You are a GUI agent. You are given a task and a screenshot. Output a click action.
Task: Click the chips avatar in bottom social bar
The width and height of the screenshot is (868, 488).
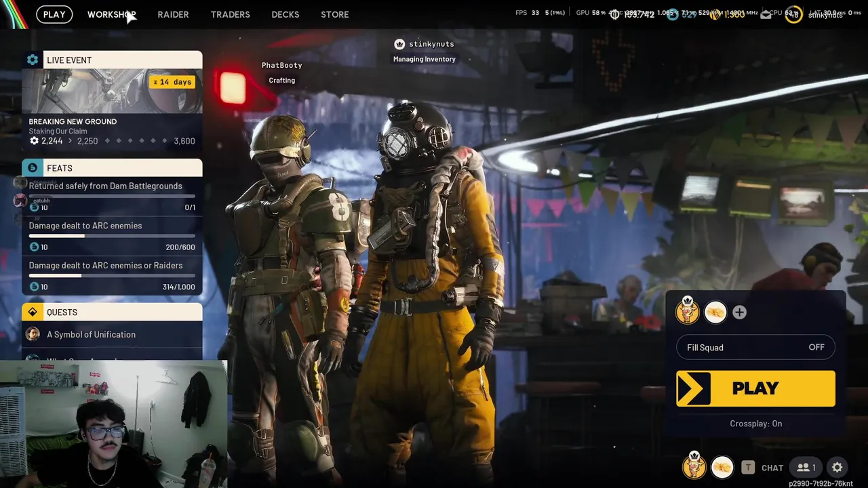(722, 467)
